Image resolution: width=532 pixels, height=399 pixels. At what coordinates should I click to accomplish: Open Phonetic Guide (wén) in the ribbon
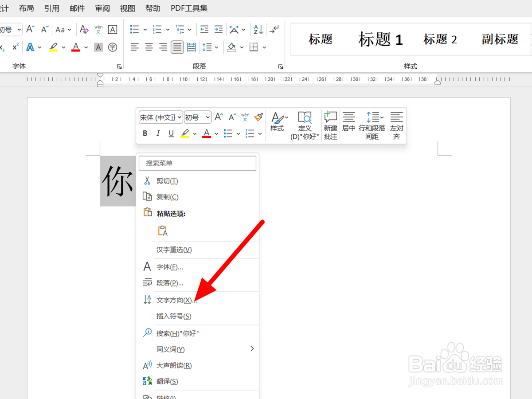point(98,29)
